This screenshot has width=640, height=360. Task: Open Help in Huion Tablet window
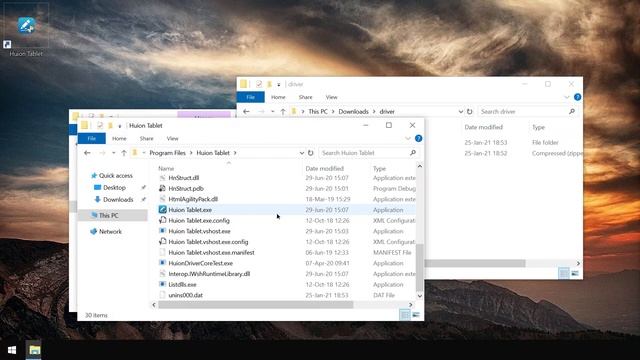pos(418,138)
